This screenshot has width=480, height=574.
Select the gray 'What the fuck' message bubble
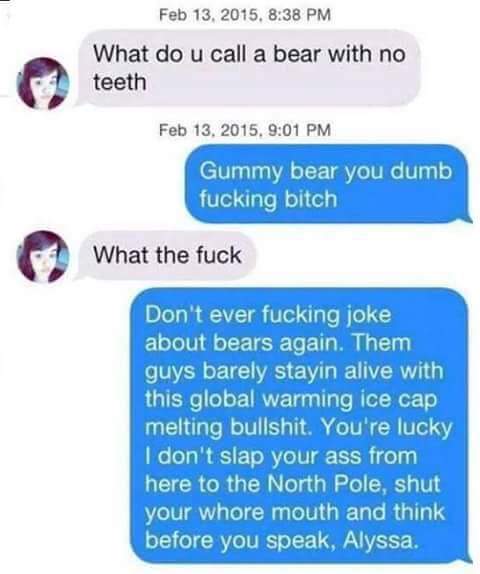coord(167,256)
